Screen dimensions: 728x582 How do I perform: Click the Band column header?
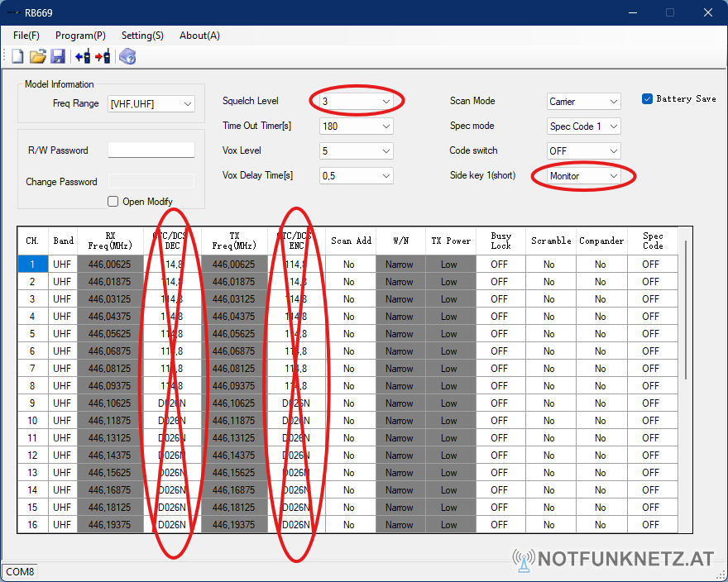click(x=62, y=241)
